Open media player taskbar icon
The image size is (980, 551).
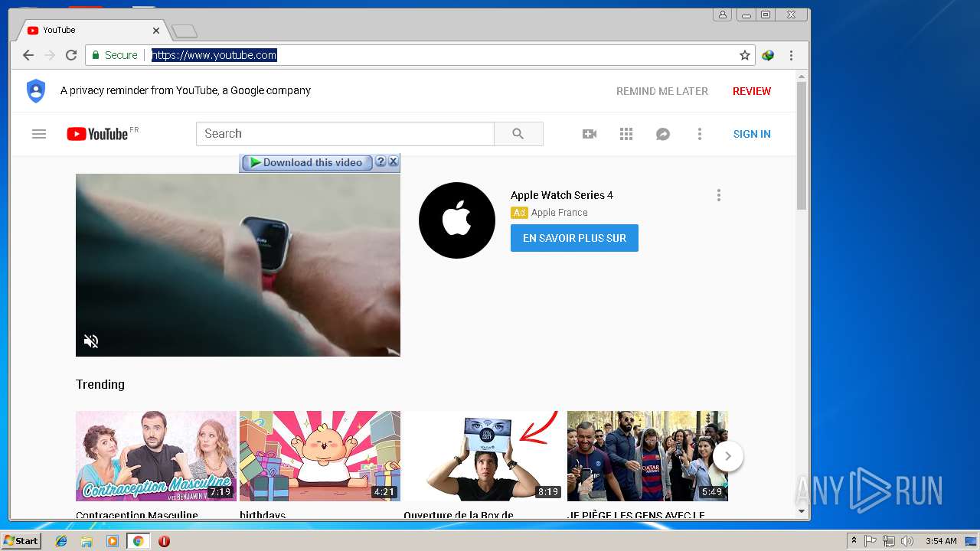coord(113,541)
